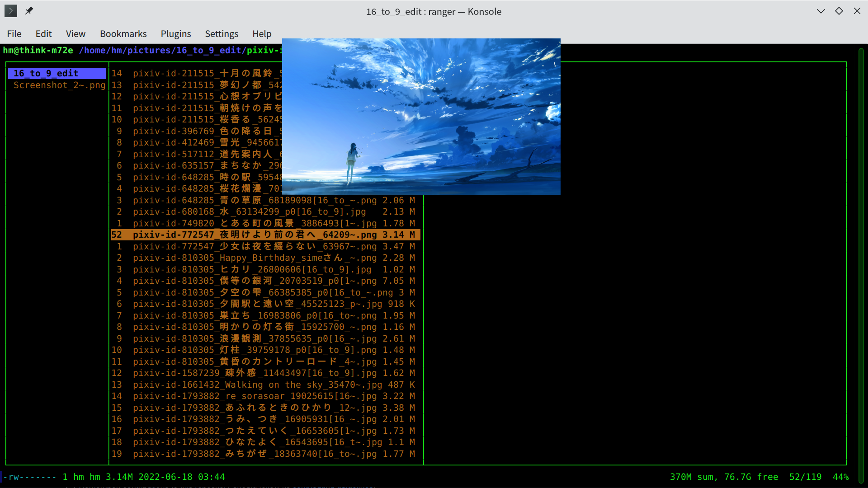Open the Settings menu
The width and height of the screenshot is (868, 488).
[x=222, y=33]
